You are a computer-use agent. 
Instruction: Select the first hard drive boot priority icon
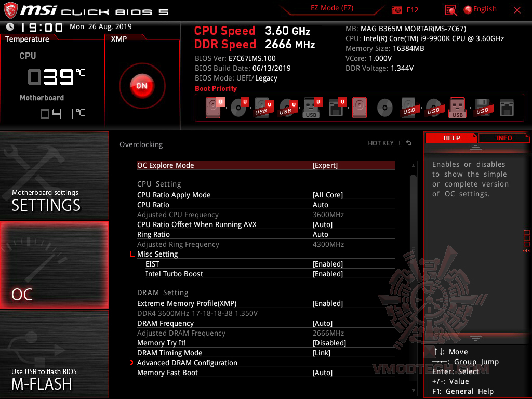214,107
